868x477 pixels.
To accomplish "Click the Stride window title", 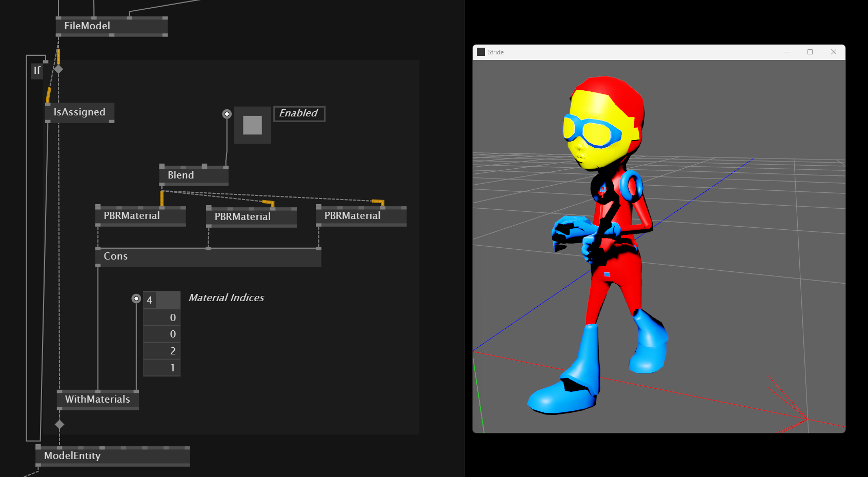I will tap(496, 52).
